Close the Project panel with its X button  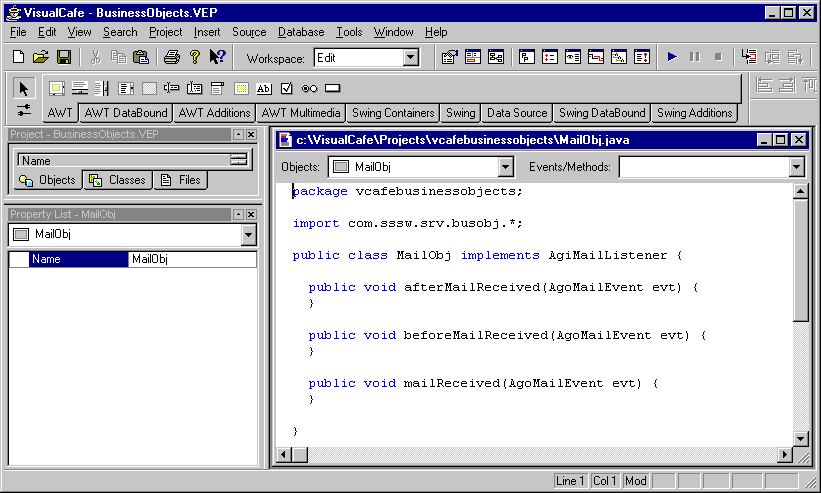(x=251, y=135)
